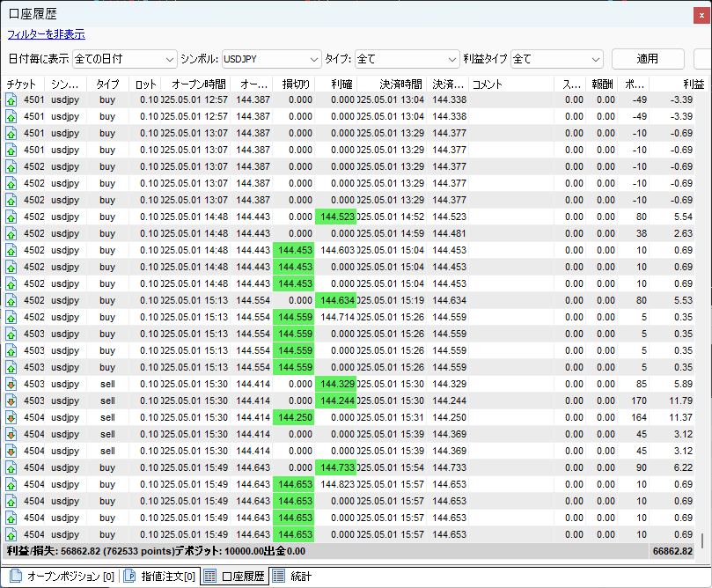This screenshot has height=588, width=712.
Task: Open the 日付毎に表示 date dropdown showing 全ての日付
Action: [124, 59]
